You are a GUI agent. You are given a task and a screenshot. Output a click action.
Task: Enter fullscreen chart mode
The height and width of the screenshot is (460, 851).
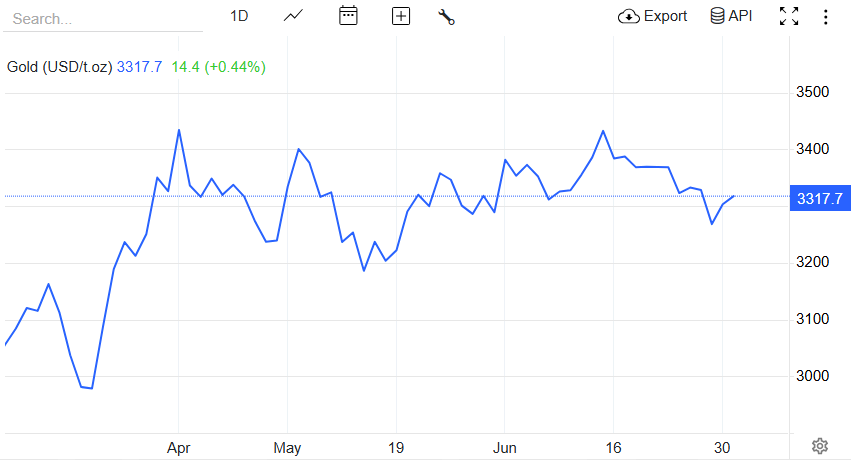(x=789, y=16)
